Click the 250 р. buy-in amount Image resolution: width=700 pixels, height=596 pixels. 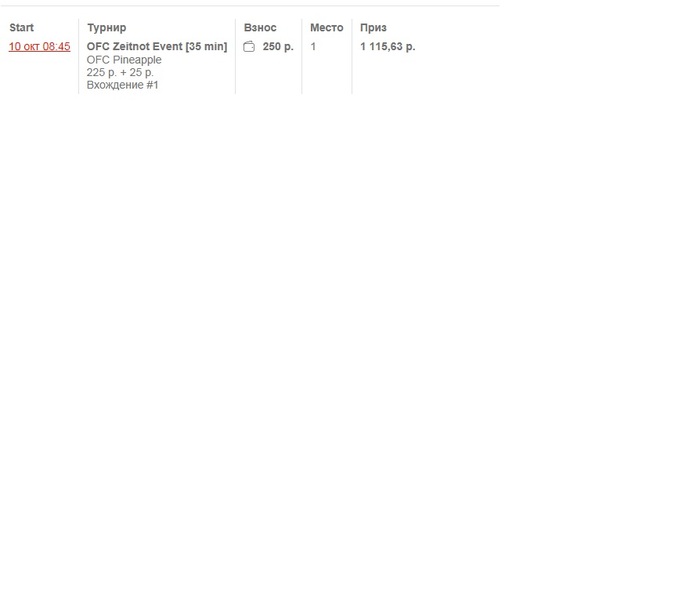point(278,46)
